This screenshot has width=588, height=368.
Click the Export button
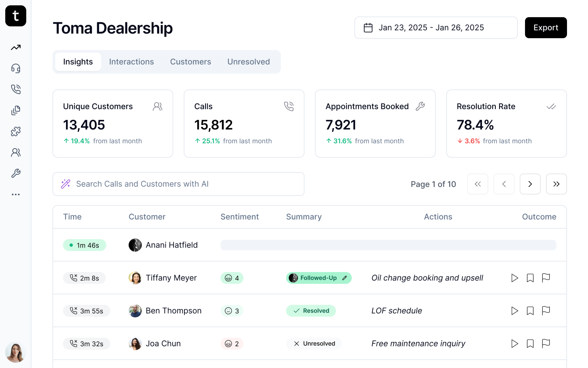click(546, 27)
